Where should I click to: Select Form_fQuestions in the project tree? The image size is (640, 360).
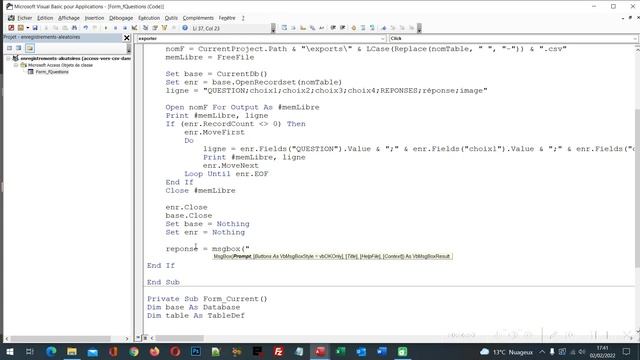tap(52, 72)
